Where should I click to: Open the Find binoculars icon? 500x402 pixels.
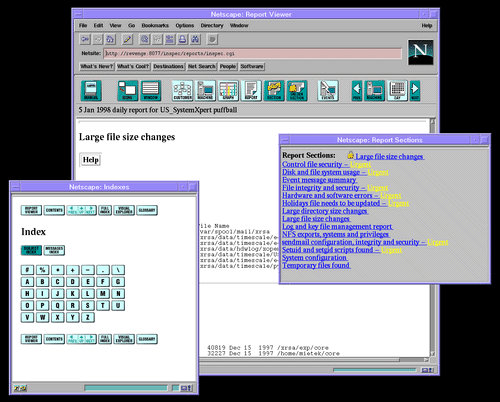[x=195, y=39]
